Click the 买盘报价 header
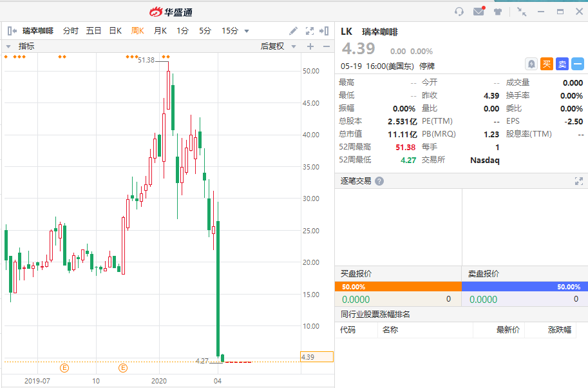The width and height of the screenshot is (588, 388). [356, 274]
